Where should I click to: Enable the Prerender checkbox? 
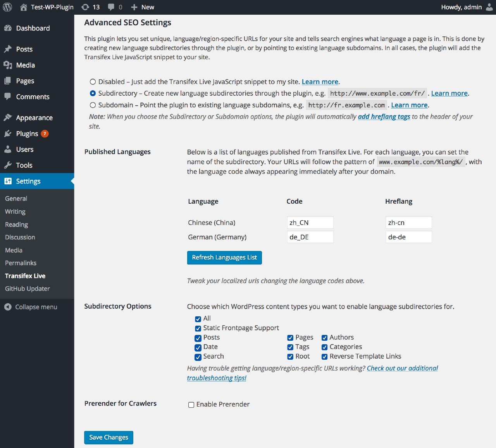coord(191,405)
